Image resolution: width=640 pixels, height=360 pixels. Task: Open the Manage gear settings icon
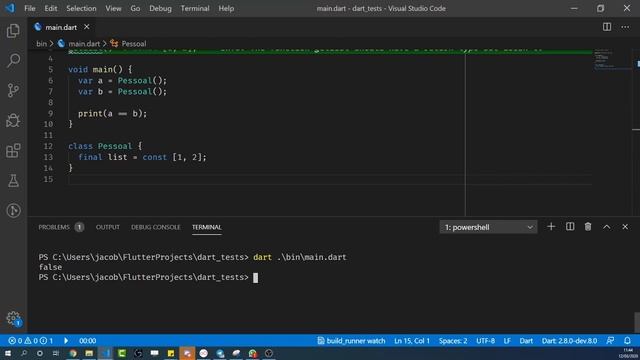pyautogui.click(x=13, y=318)
